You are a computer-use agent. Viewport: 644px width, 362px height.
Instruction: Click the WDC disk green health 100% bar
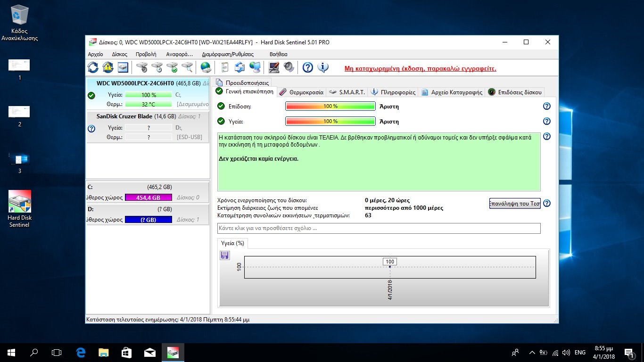point(149,95)
